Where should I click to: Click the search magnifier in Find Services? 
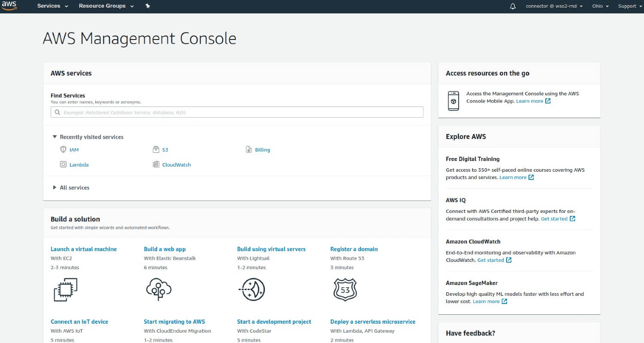[57, 112]
